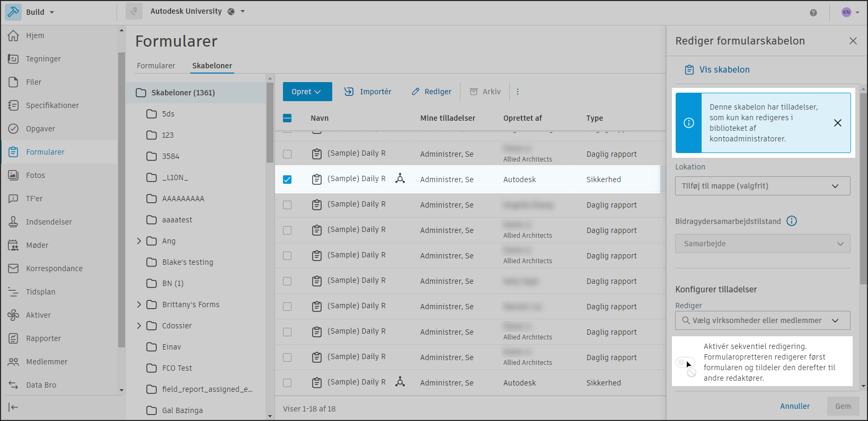Sort by the Navn column header
This screenshot has height=421, width=868.
pos(320,118)
